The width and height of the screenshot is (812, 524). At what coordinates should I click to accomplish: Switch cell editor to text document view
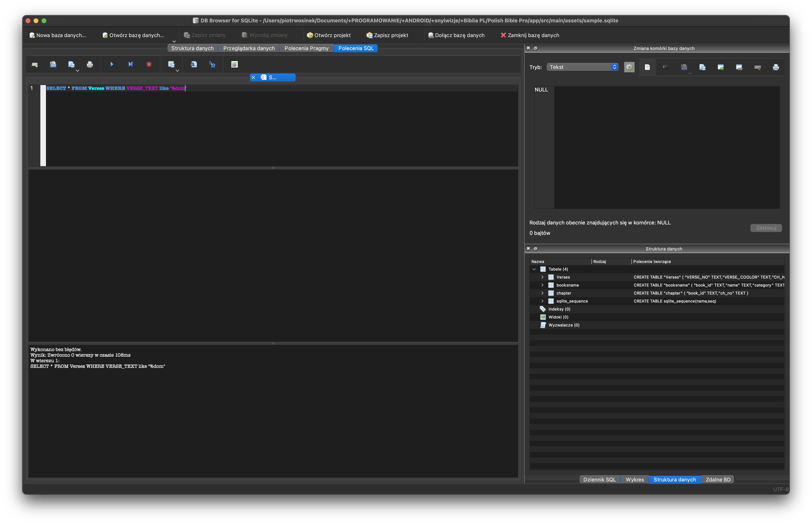point(647,67)
